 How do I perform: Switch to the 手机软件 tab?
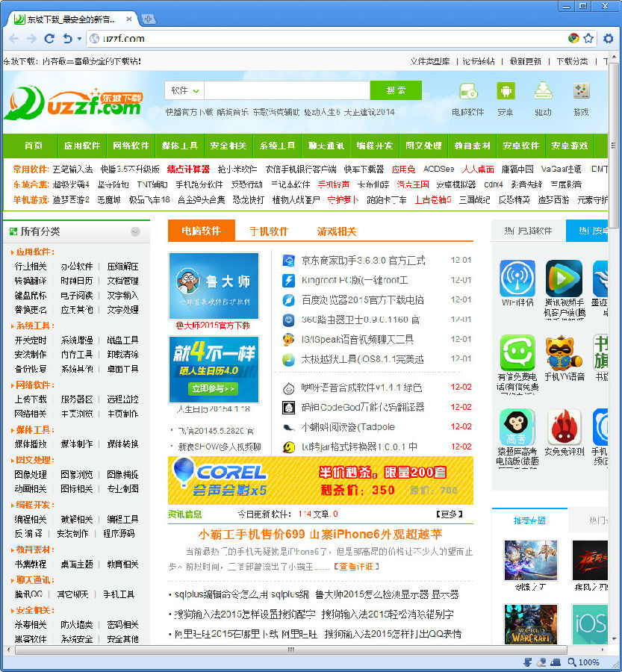pos(269,231)
